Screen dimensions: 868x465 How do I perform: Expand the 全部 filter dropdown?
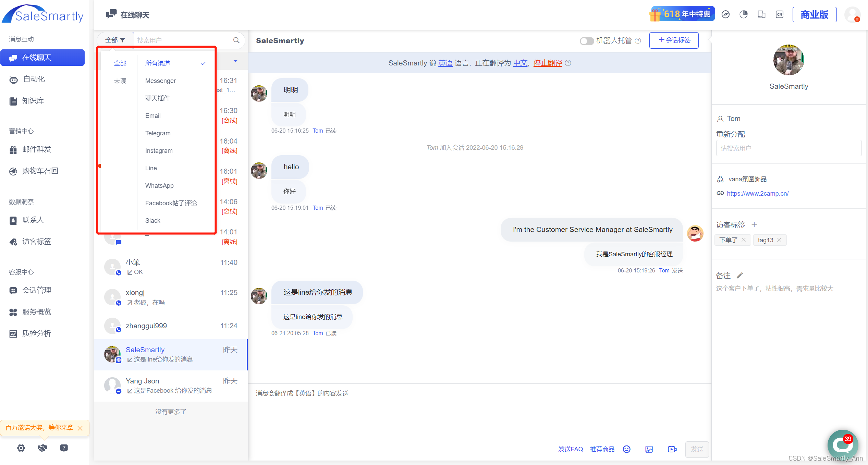click(115, 40)
